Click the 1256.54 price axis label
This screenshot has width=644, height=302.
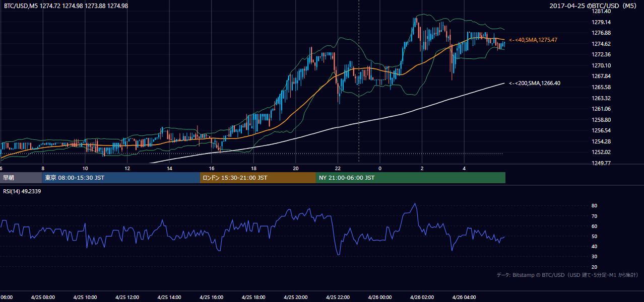[601, 130]
